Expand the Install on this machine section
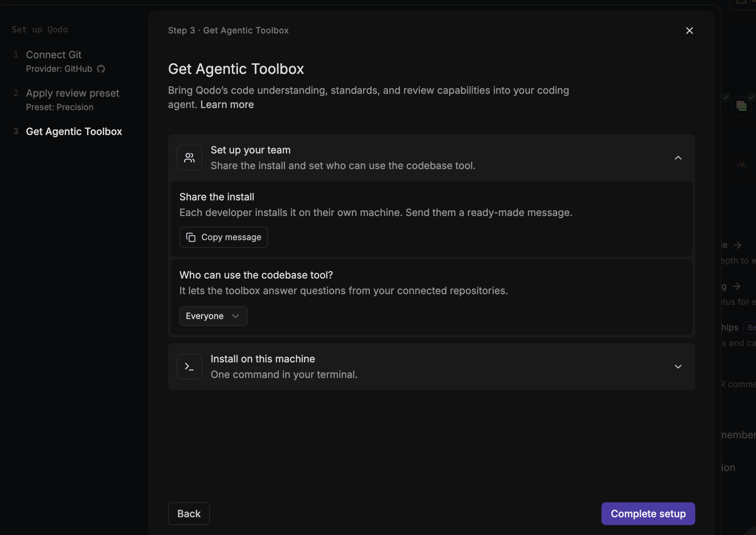Image resolution: width=756 pixels, height=535 pixels. click(678, 367)
